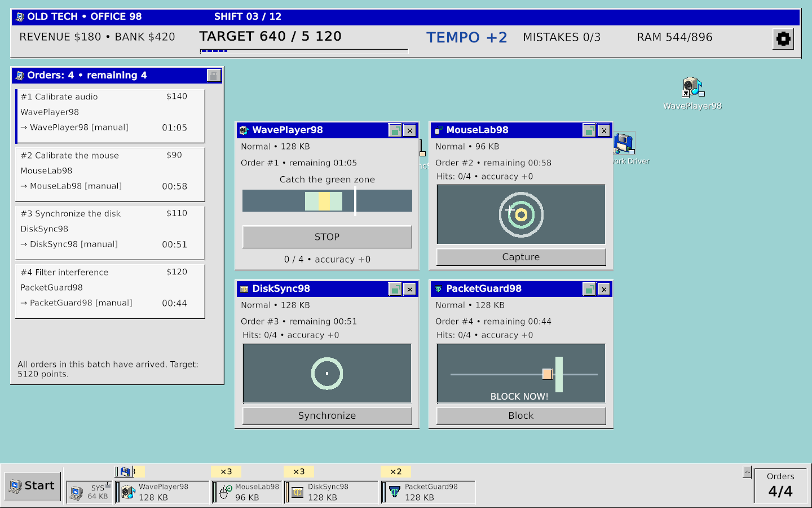Select order #1 Calibrate audio
The height and width of the screenshot is (508, 812).
pos(110,116)
